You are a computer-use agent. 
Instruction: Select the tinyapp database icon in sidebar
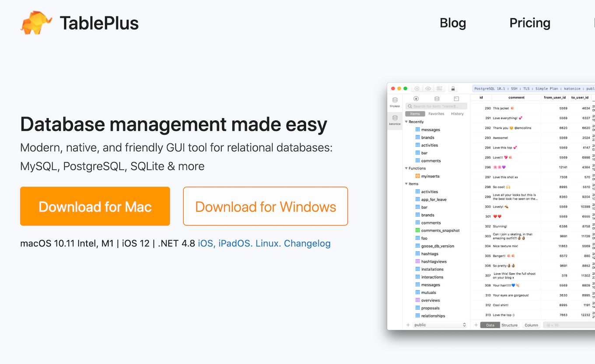coord(395,100)
